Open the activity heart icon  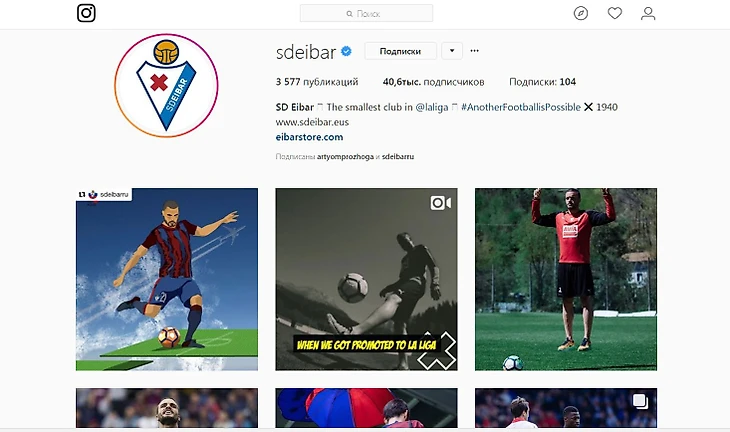click(x=615, y=13)
